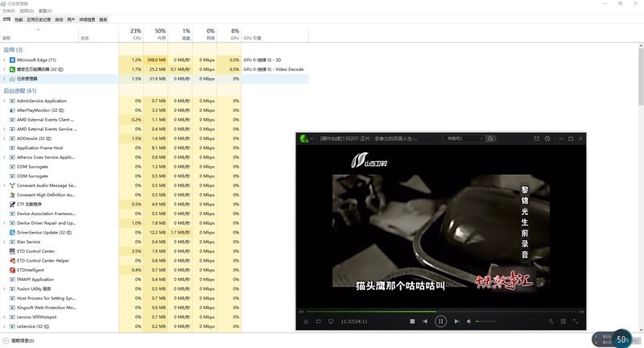
Task: Expand AdminService Application process
Action: (5, 101)
